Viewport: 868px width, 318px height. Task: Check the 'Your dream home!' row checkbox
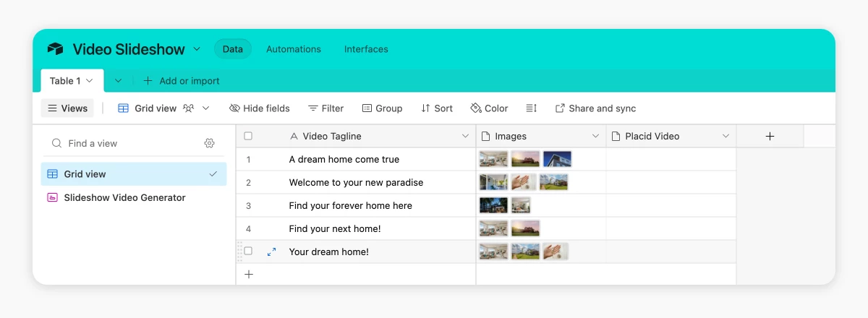pyautogui.click(x=248, y=252)
